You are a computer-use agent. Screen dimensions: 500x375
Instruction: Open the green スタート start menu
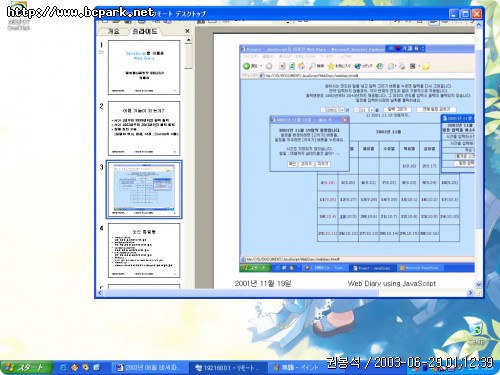click(26, 367)
